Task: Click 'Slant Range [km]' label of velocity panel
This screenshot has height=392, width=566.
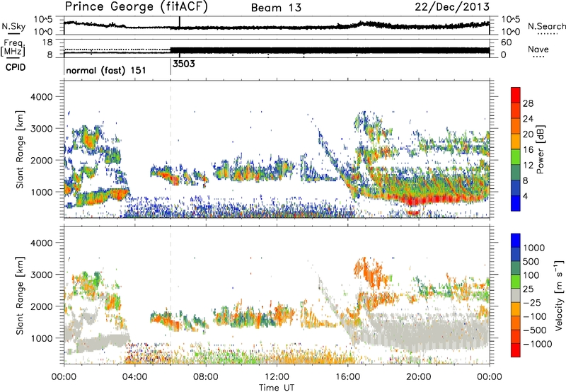Action: click(x=20, y=295)
